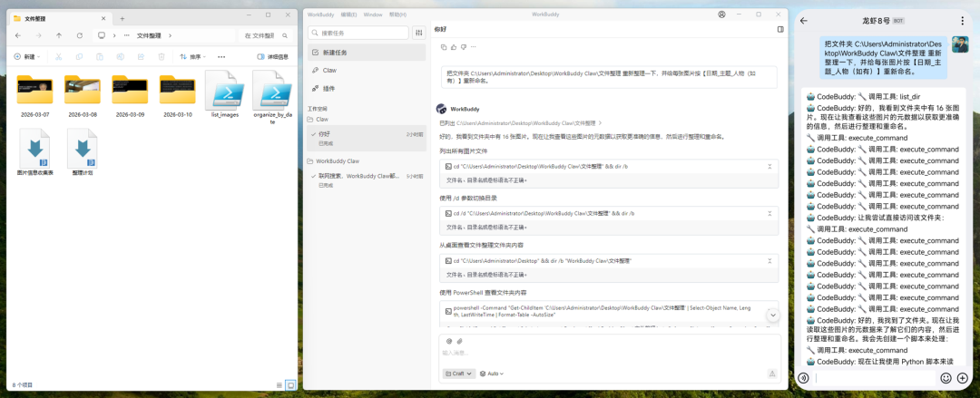980x398 pixels.
Task: Toggle the right side panel in WorkBuddy
Action: [x=779, y=29]
